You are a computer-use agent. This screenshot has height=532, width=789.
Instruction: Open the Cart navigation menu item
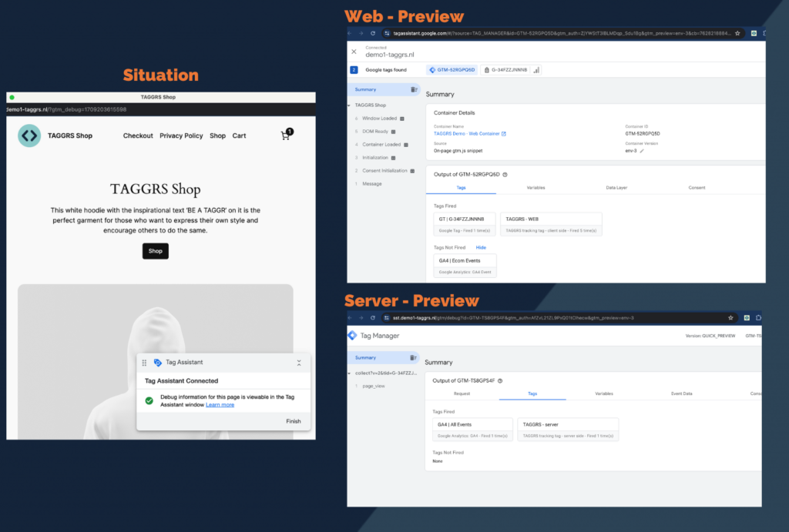pyautogui.click(x=239, y=136)
